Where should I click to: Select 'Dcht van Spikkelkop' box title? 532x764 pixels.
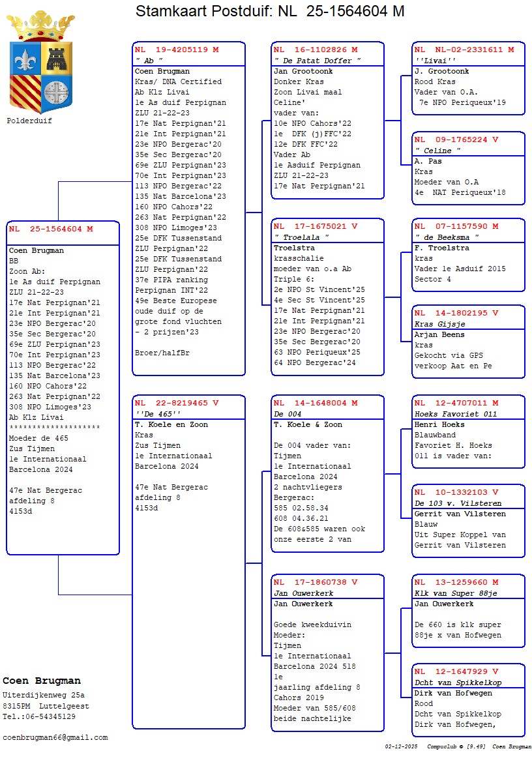click(458, 683)
